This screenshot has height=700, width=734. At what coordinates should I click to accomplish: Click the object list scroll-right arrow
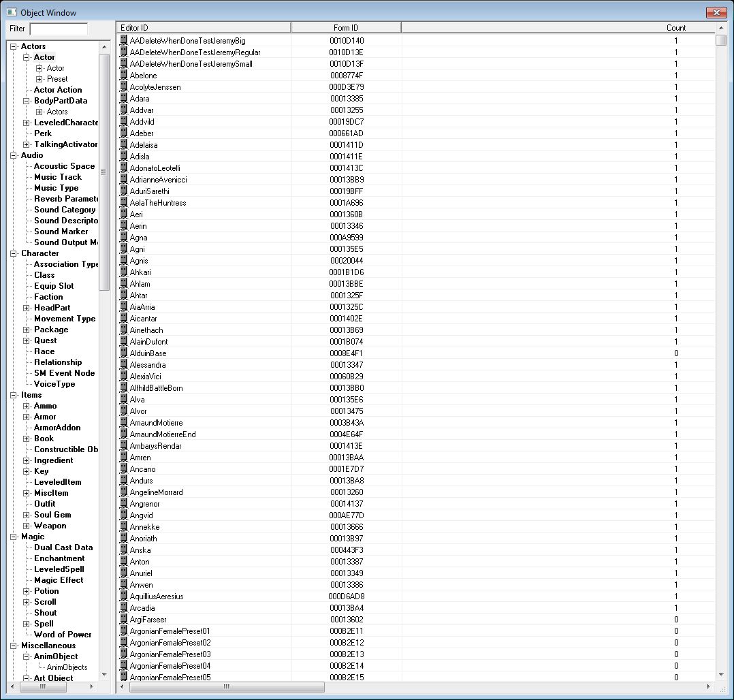pyautogui.click(x=709, y=687)
